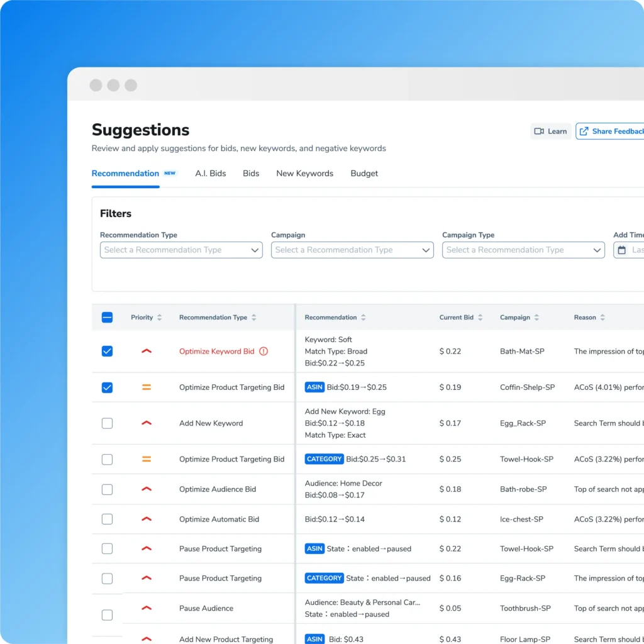Open the Campaign Type filter dropdown

pyautogui.click(x=523, y=250)
